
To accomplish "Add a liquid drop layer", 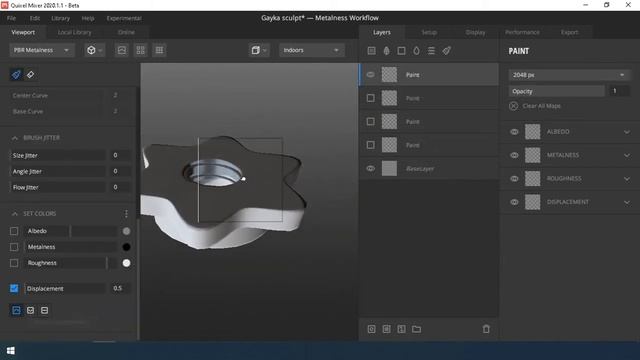I will pos(416,51).
